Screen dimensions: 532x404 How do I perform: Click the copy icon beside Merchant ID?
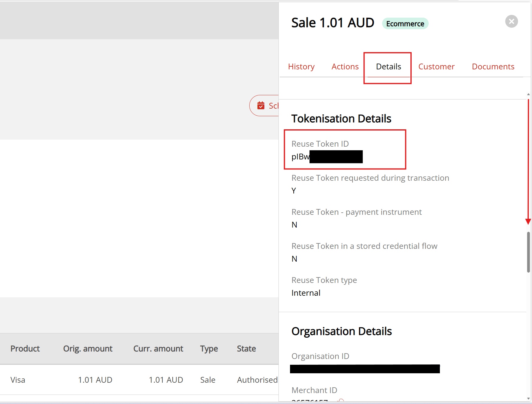click(x=341, y=401)
